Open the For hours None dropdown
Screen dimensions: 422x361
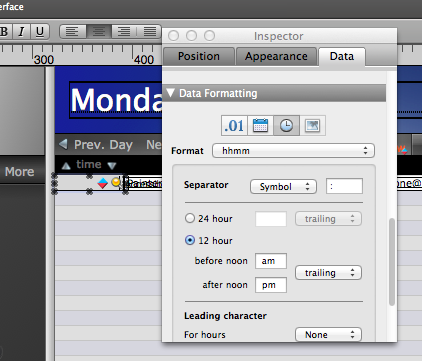tap(328, 334)
